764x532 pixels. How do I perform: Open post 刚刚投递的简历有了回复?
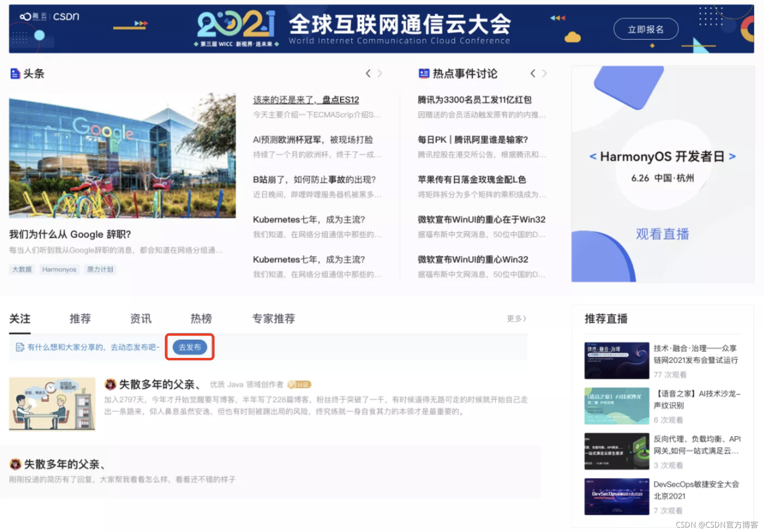pyautogui.click(x=122, y=479)
